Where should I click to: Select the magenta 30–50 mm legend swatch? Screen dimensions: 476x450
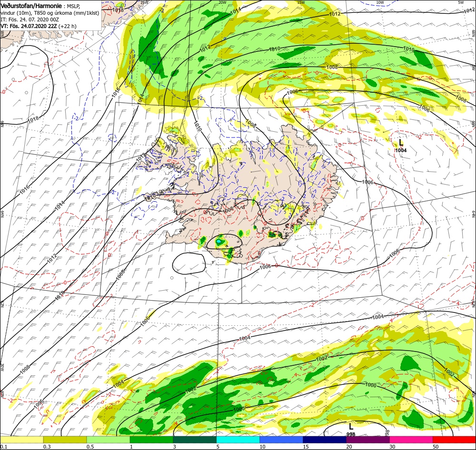tap(411, 440)
